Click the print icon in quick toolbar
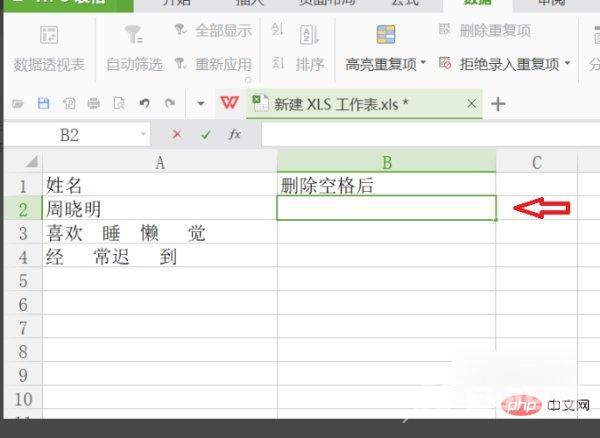 pyautogui.click(x=94, y=103)
